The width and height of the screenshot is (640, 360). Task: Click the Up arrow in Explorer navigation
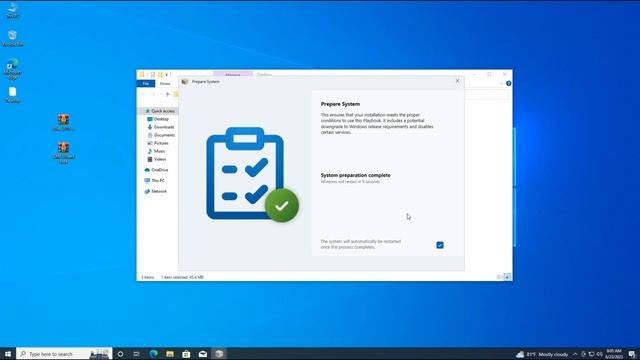tap(167, 94)
